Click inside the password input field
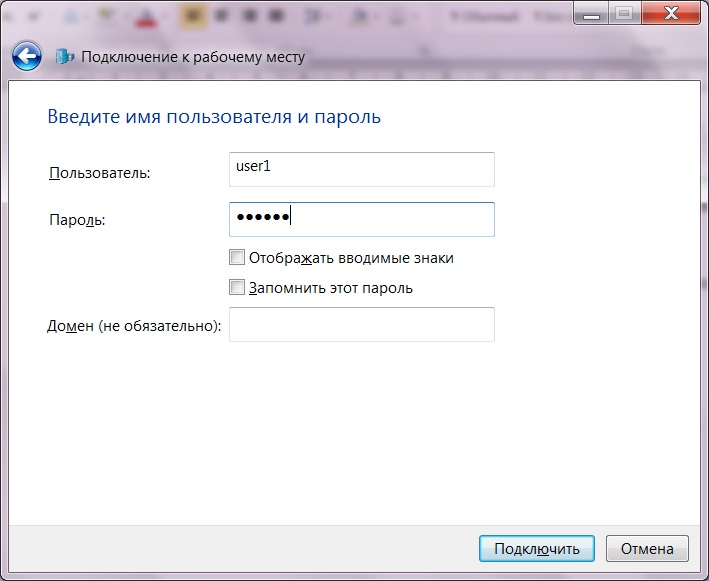The image size is (709, 581). (x=361, y=220)
